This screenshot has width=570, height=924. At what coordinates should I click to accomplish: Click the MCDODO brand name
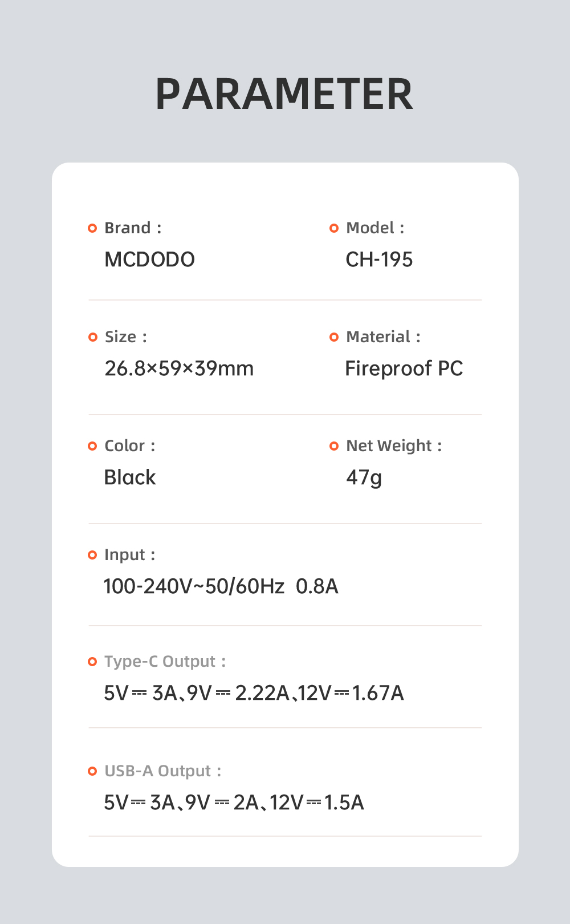149,260
